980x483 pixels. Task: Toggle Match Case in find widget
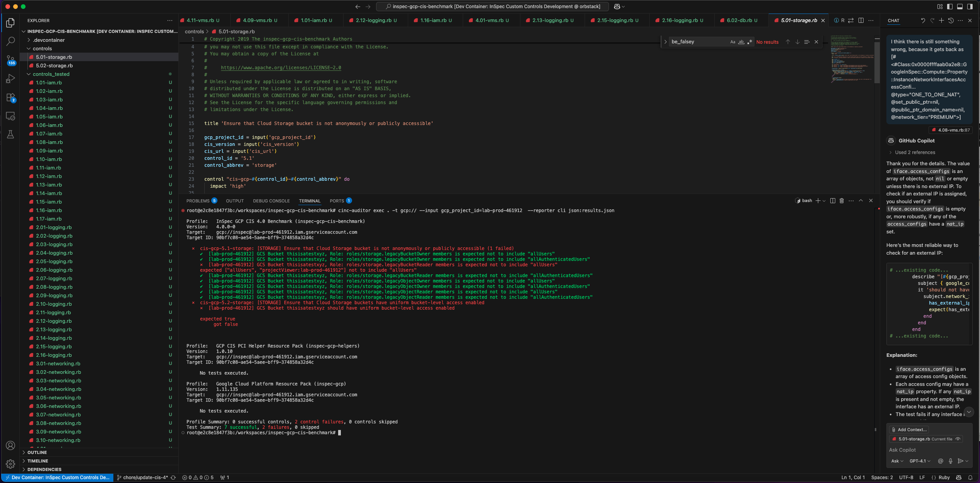pyautogui.click(x=732, y=42)
